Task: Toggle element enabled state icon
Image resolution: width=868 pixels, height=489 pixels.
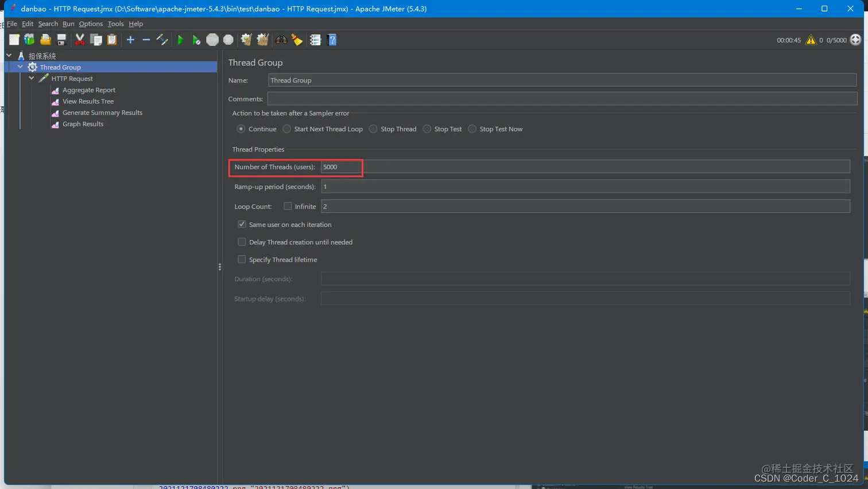Action: [162, 40]
